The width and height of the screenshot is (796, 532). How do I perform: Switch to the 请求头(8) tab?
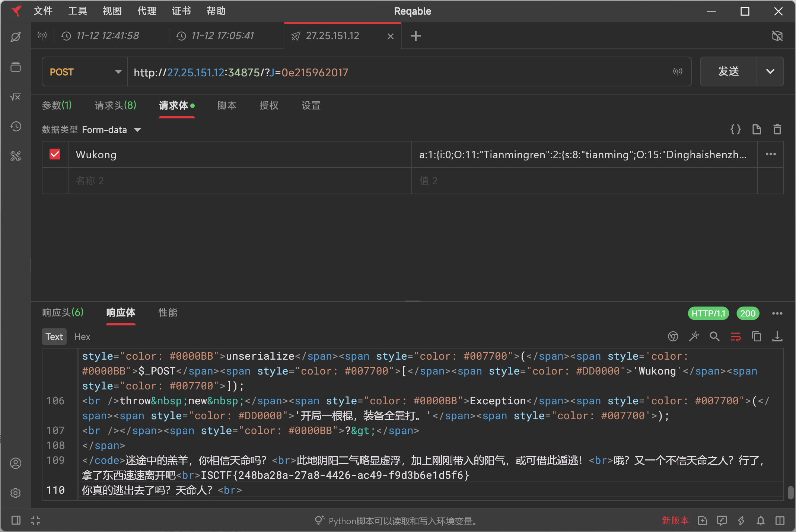click(115, 105)
